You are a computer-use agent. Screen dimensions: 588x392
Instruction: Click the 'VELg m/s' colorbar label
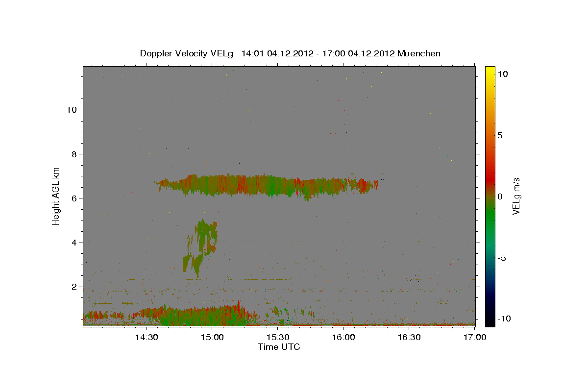click(x=516, y=196)
